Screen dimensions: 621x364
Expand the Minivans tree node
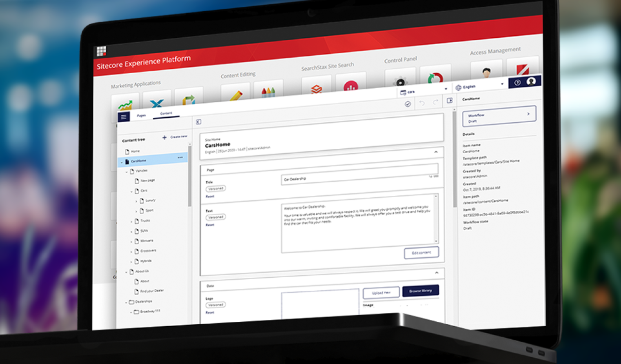pyautogui.click(x=131, y=241)
